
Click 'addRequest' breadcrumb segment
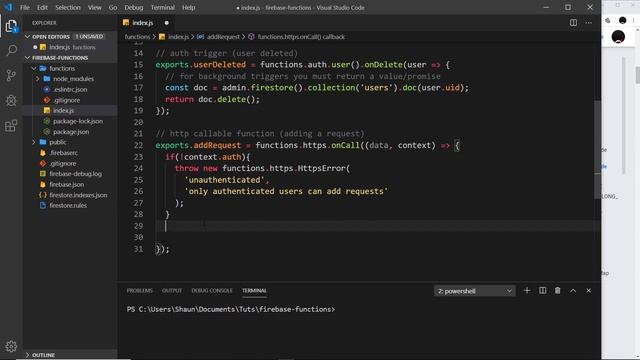pos(223,37)
